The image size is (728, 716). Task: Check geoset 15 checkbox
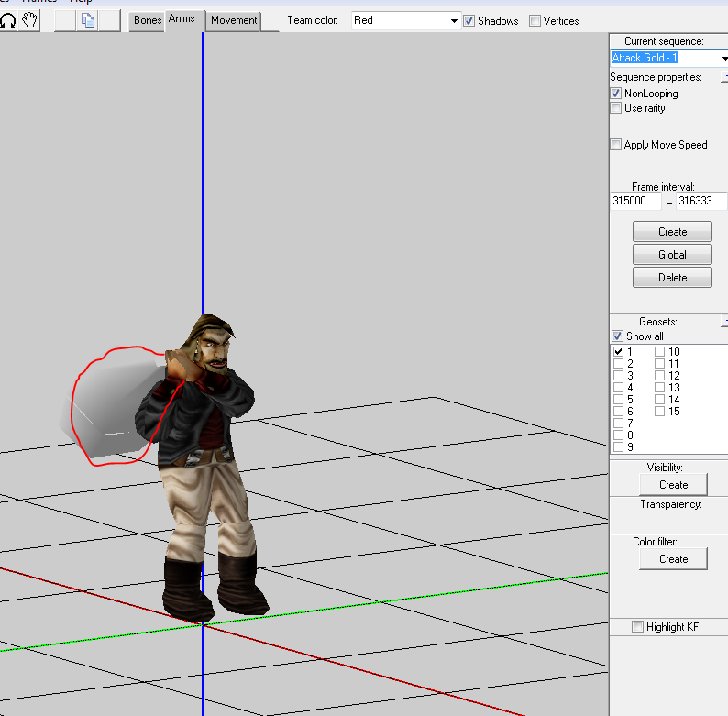(660, 412)
